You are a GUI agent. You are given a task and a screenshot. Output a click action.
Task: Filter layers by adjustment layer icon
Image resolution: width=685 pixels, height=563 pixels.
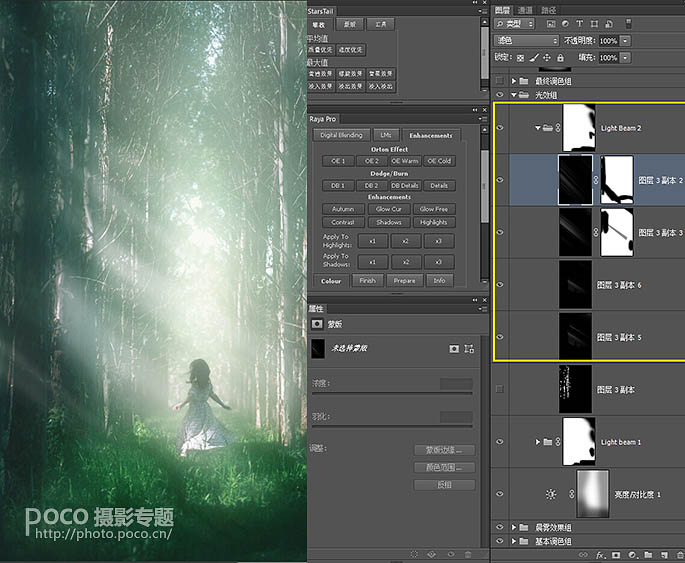[565, 24]
